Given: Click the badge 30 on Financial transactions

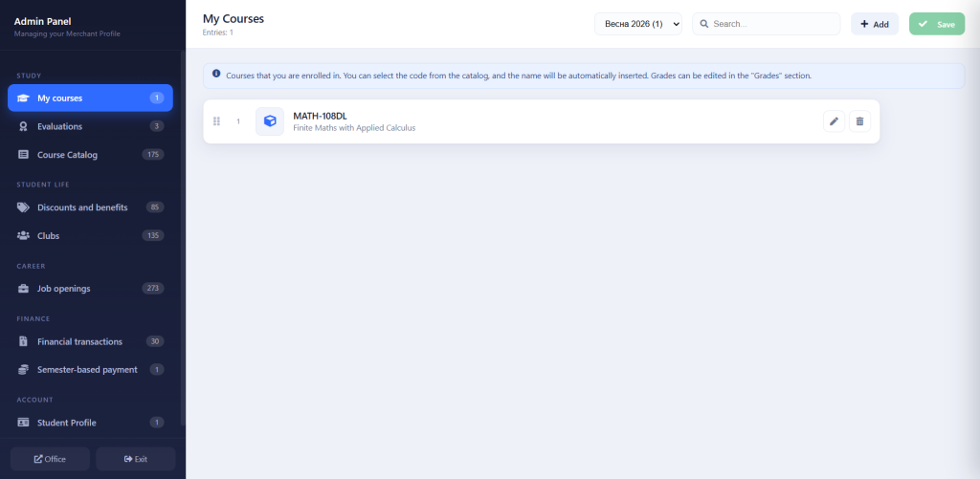Looking at the screenshot, I should (x=155, y=341).
